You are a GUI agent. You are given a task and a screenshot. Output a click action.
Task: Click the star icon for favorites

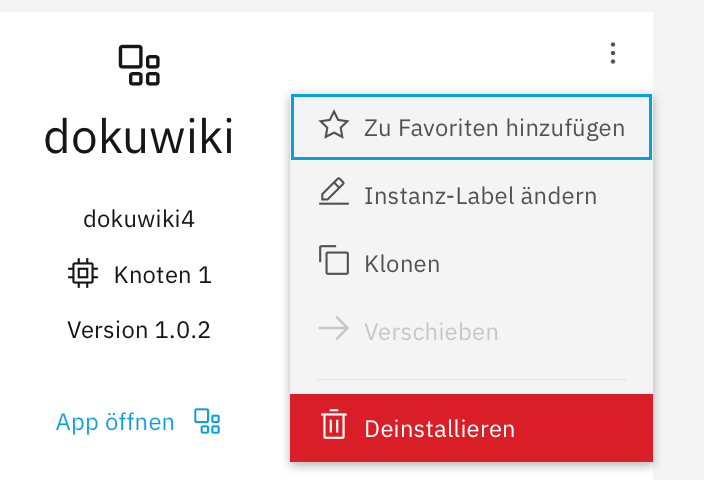334,125
